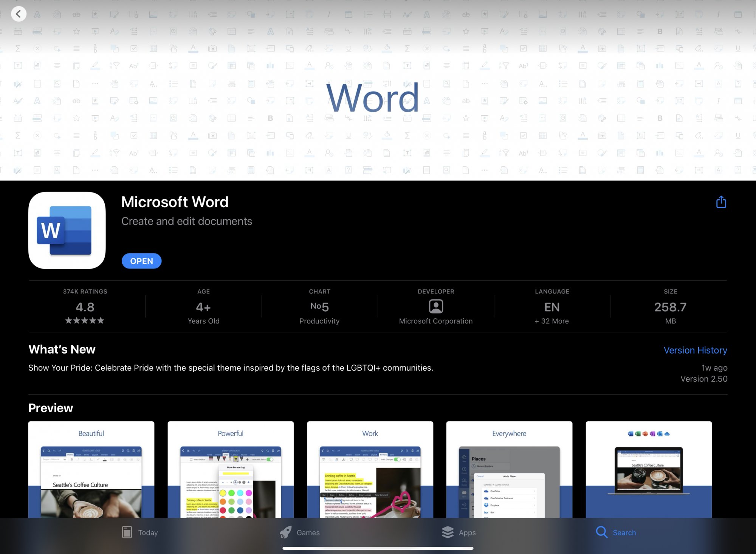
Task: Tap the developer person icon
Action: click(x=436, y=306)
